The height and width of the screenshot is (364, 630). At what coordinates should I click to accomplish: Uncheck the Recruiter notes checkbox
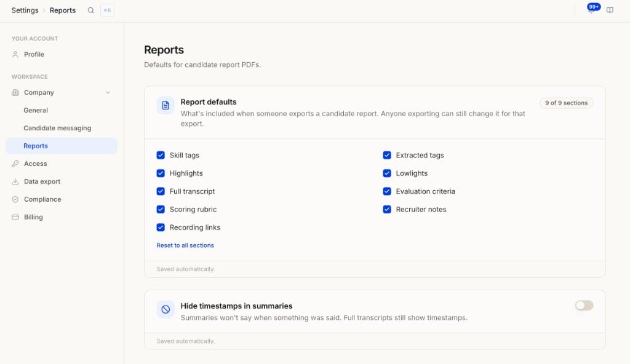pyautogui.click(x=387, y=209)
